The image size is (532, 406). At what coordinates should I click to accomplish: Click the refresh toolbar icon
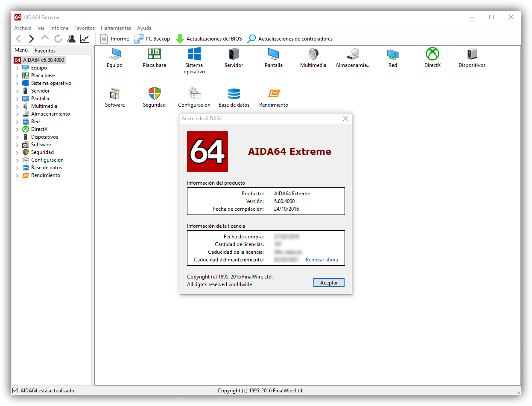point(58,39)
